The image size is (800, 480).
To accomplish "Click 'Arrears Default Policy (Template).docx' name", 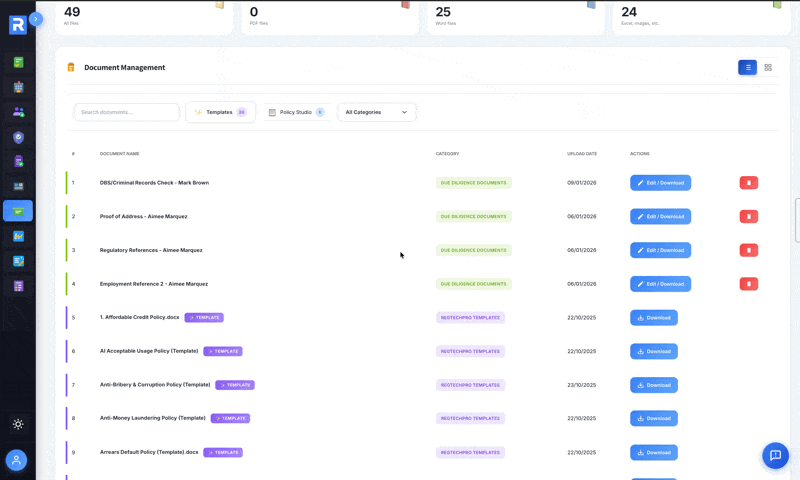I will tap(149, 452).
